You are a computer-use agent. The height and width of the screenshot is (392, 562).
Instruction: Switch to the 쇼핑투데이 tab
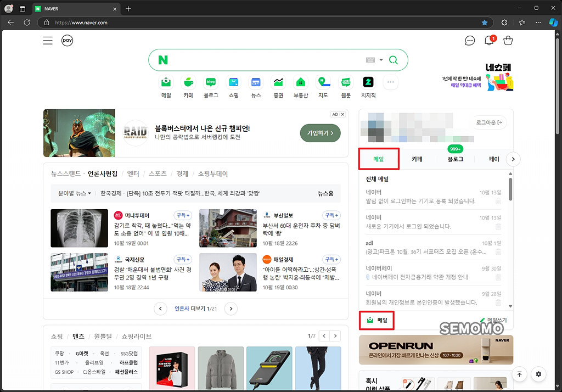click(x=213, y=173)
